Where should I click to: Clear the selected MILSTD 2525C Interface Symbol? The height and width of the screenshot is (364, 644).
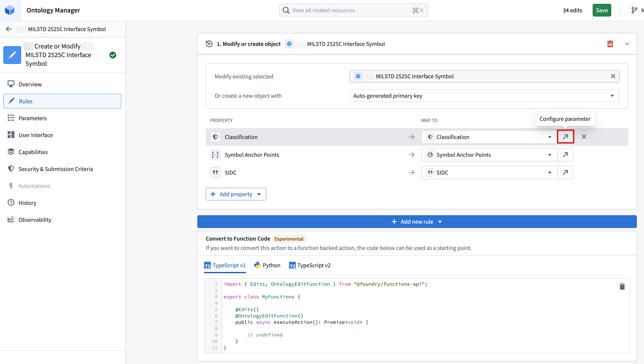click(613, 76)
